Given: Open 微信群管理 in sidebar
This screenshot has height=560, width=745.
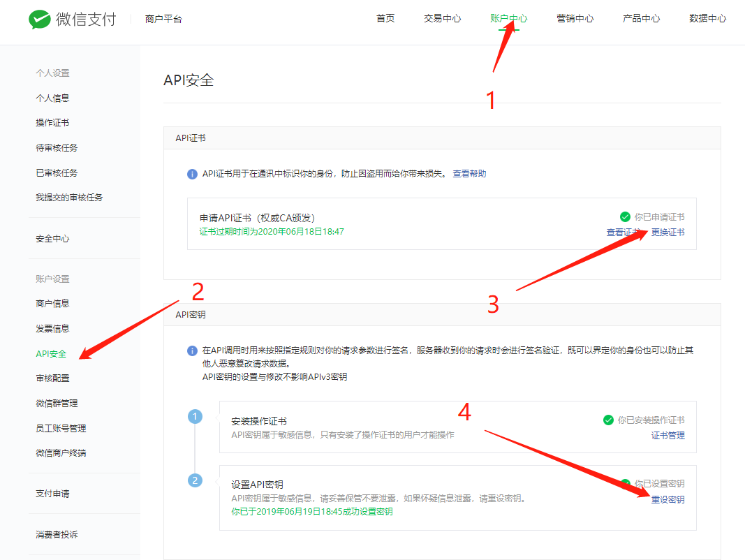Looking at the screenshot, I should (x=57, y=404).
